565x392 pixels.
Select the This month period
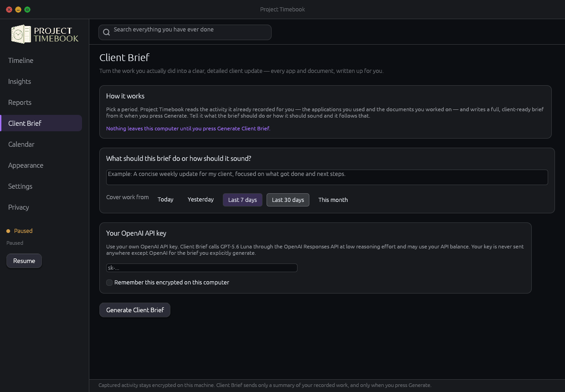coord(333,200)
